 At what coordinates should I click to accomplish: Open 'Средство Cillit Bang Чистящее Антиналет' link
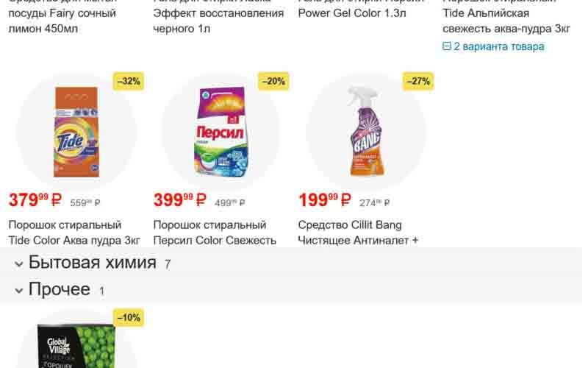[358, 233]
